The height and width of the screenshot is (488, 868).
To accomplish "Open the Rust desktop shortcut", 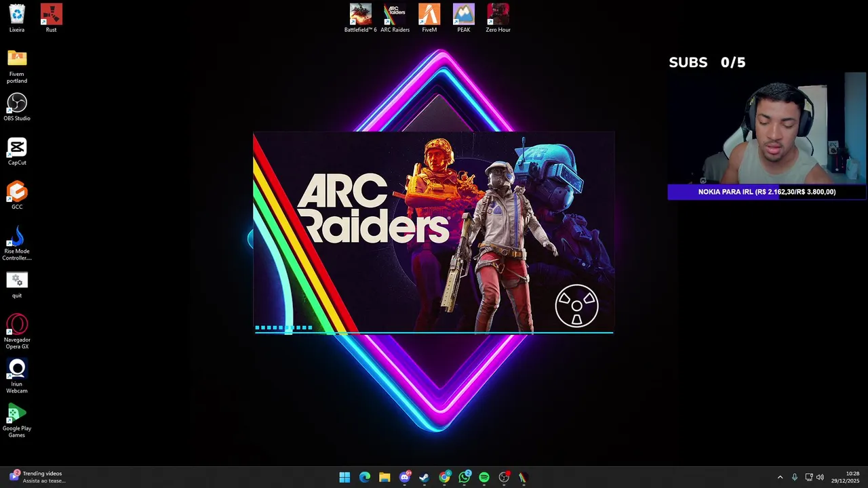I will point(51,18).
